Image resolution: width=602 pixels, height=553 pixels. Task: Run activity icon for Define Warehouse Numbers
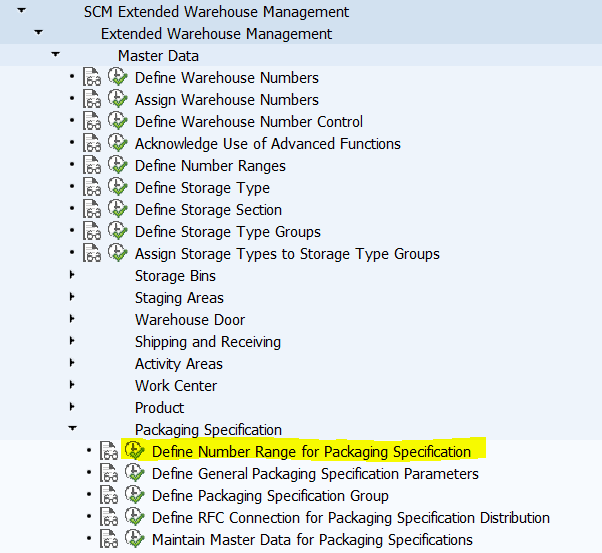pyautogui.click(x=117, y=76)
